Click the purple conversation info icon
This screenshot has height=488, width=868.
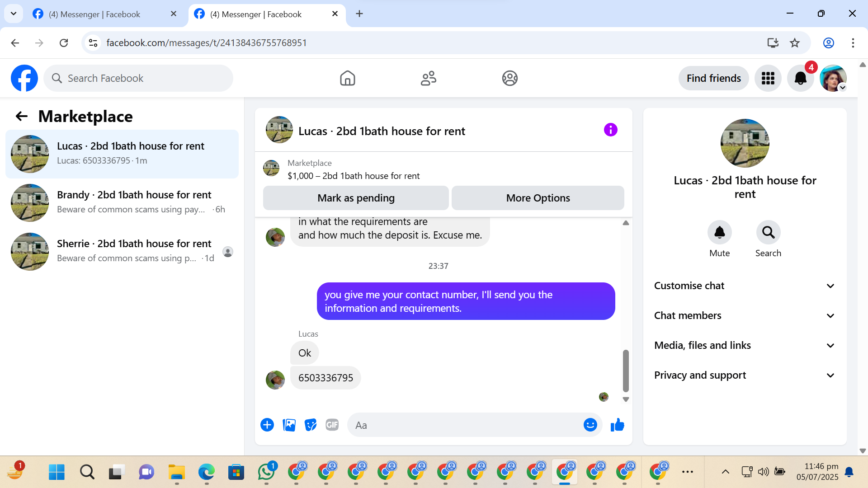point(610,130)
